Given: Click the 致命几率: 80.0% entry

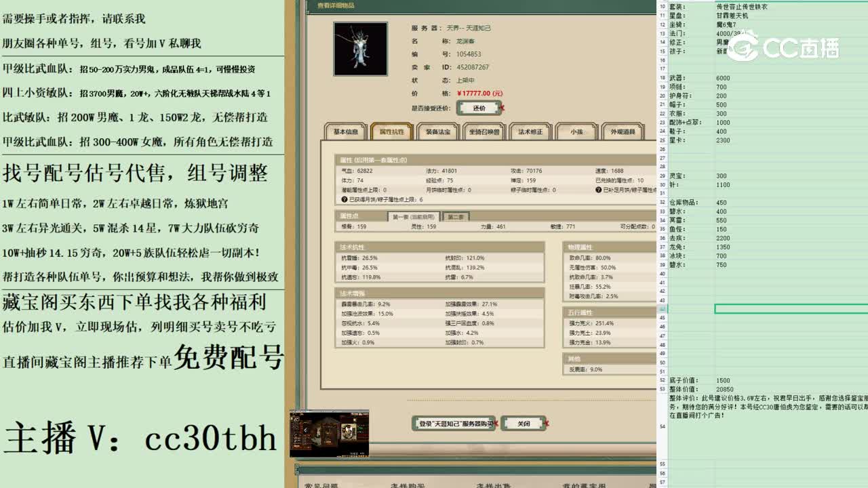Looking at the screenshot, I should [589, 258].
